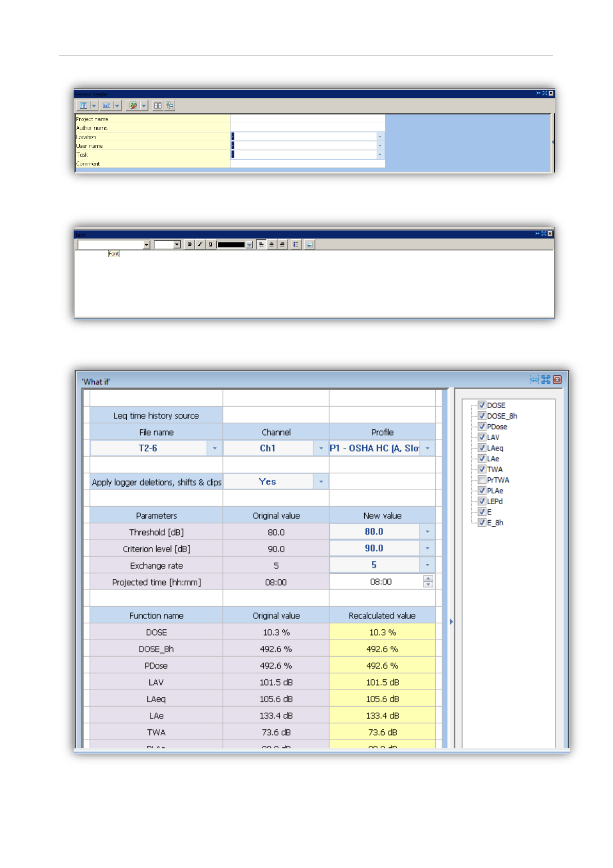Insert picture icon in Text panel toolbar

click(x=310, y=244)
